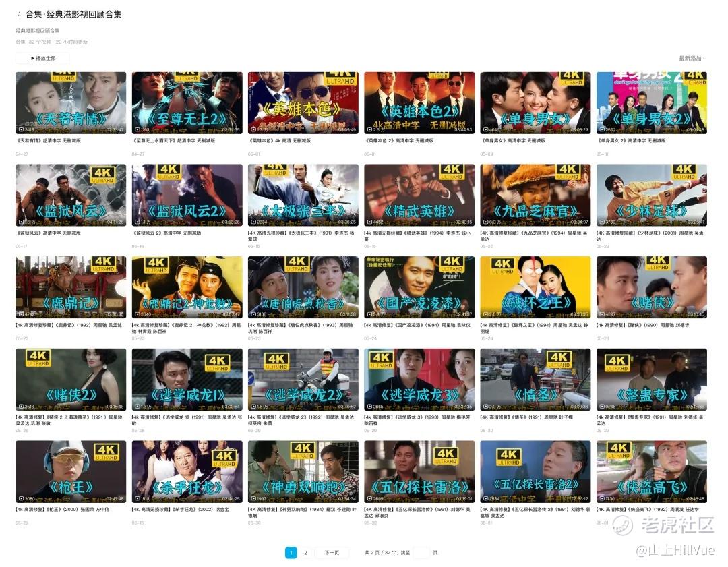
Task: Click the 播放全部 play-all button
Action: (42, 58)
